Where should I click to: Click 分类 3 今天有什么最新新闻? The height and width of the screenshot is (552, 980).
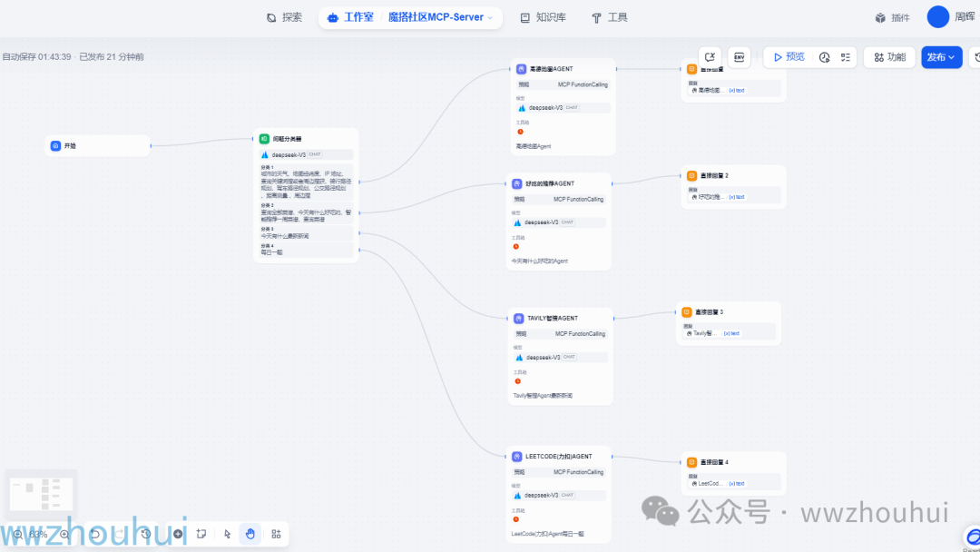(307, 233)
